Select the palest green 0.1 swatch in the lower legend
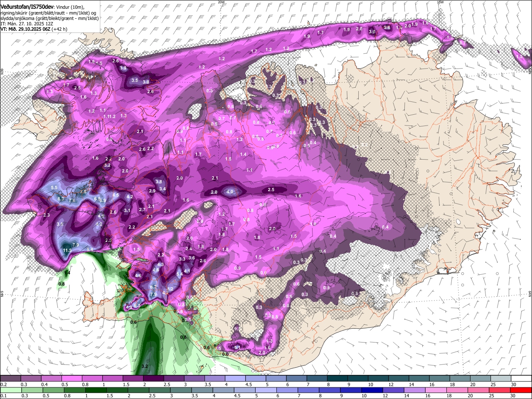This screenshot has height=399, width=532. [11, 390]
